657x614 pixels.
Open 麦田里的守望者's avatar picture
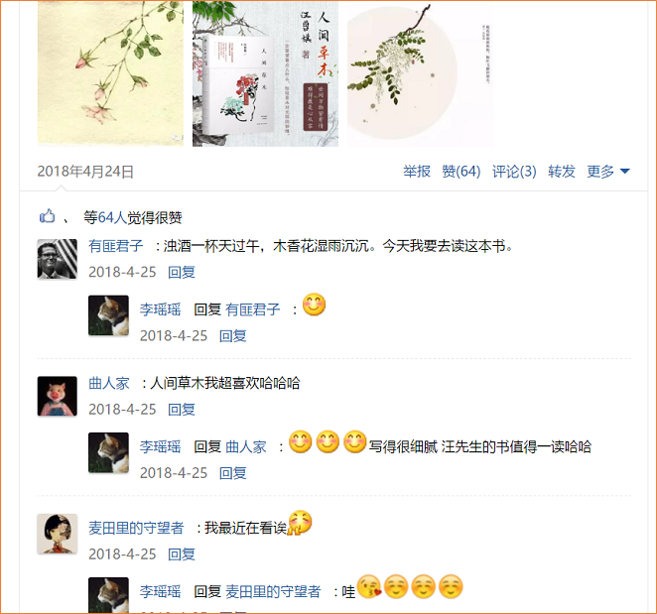(x=57, y=534)
